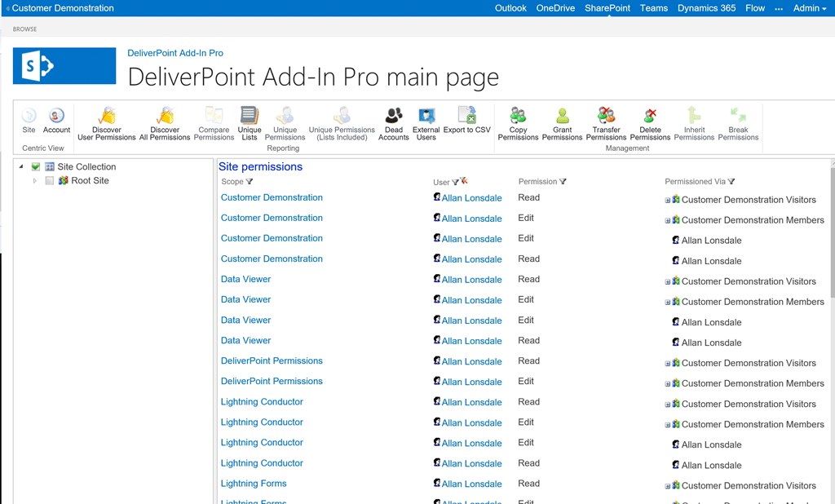This screenshot has height=504, width=835.
Task: Open Teams from the top bar
Action: click(x=653, y=8)
